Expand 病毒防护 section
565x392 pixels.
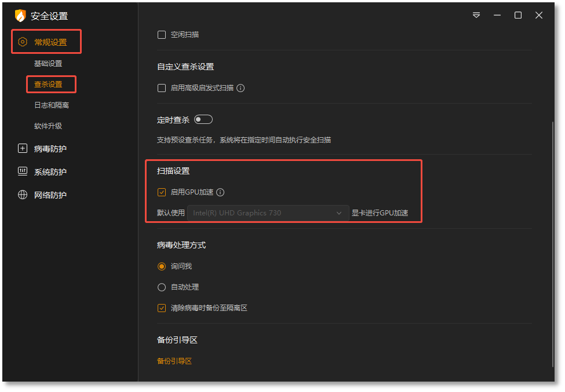[x=50, y=149]
